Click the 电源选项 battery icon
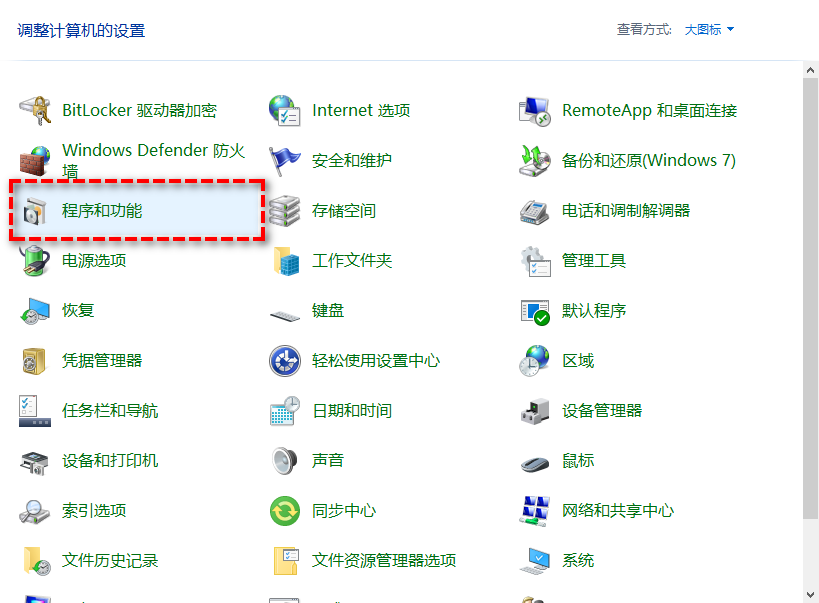Screen dimensions: 819x603 tap(35, 260)
